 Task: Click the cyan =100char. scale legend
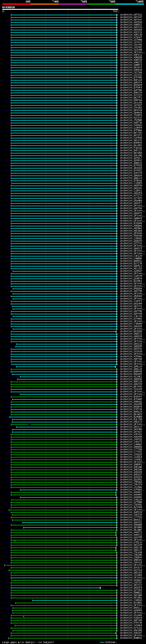tap(109, 642)
